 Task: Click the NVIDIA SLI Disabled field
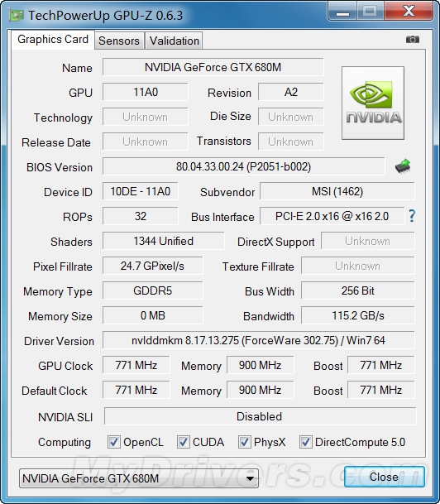[x=260, y=416]
